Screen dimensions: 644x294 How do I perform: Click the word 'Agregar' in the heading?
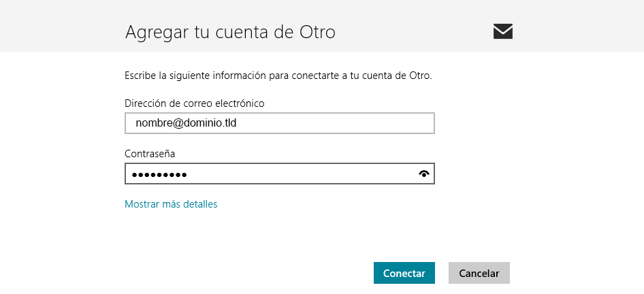pyautogui.click(x=155, y=32)
